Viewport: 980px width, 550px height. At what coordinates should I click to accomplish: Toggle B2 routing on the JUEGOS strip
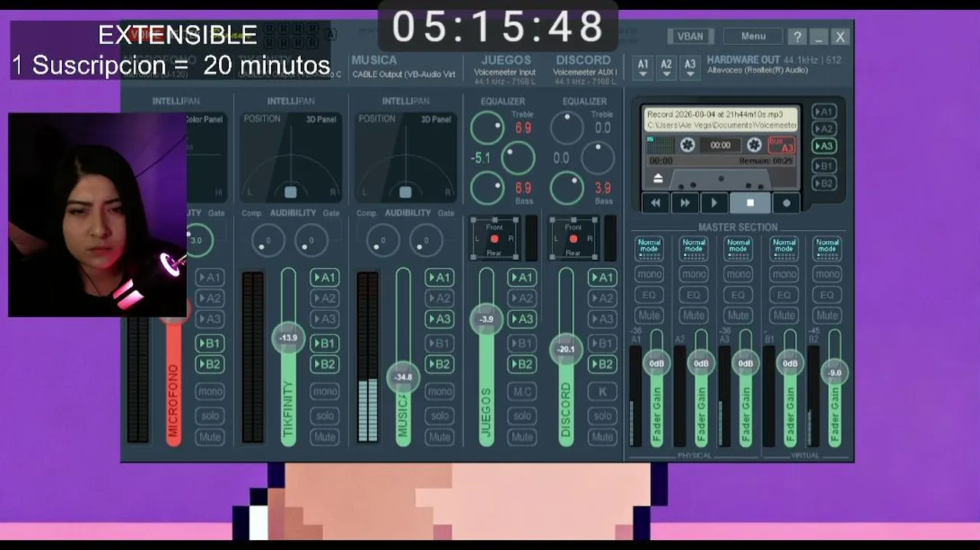coord(522,364)
